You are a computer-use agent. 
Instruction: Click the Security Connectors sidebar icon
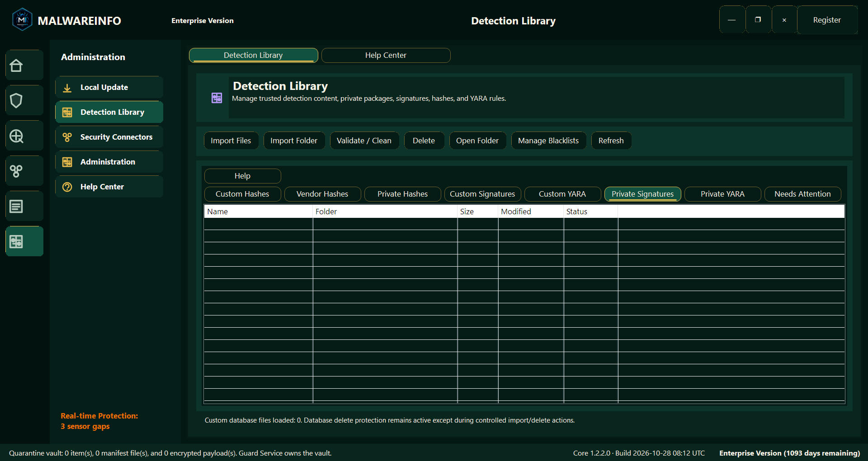tap(67, 137)
